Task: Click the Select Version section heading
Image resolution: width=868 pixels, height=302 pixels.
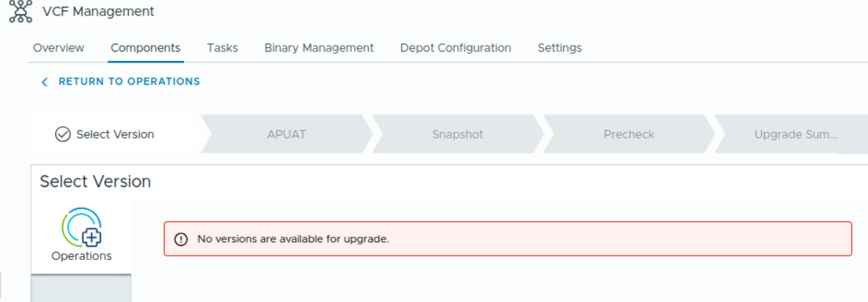Action: (95, 181)
